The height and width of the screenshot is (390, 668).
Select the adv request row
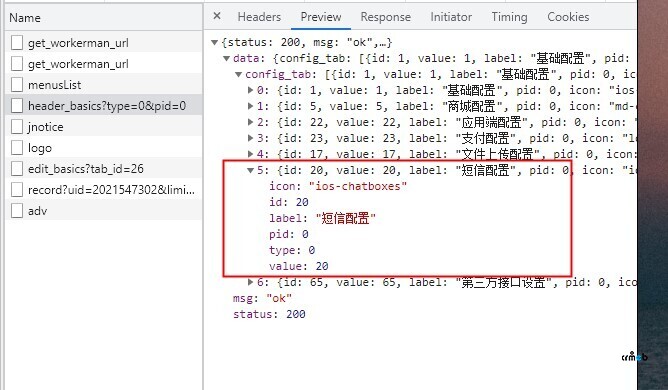(x=104, y=211)
